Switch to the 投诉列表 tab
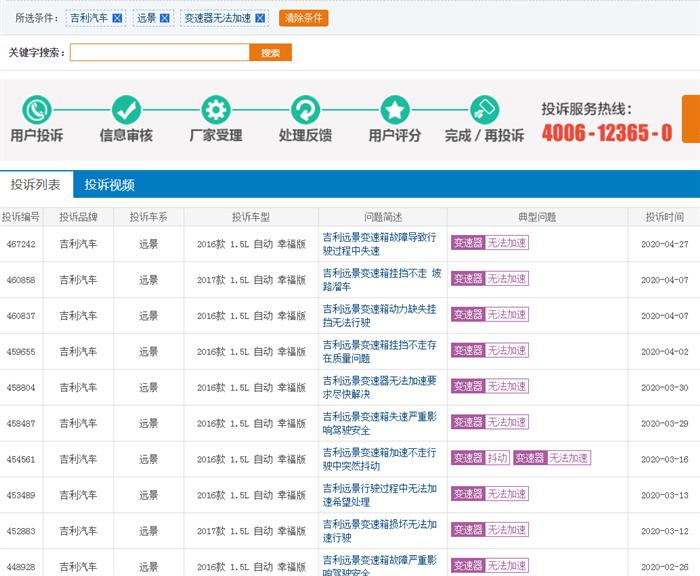The width and height of the screenshot is (700, 576). [36, 184]
